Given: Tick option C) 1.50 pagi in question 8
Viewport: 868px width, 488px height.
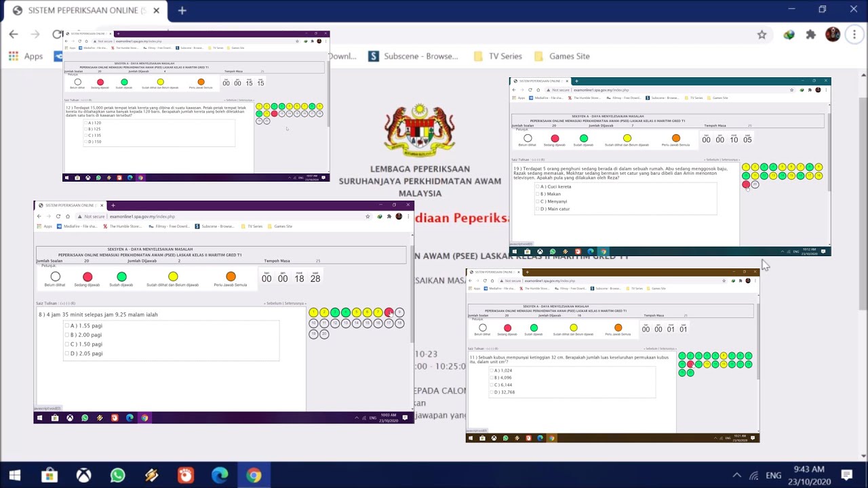Looking at the screenshot, I should point(67,344).
